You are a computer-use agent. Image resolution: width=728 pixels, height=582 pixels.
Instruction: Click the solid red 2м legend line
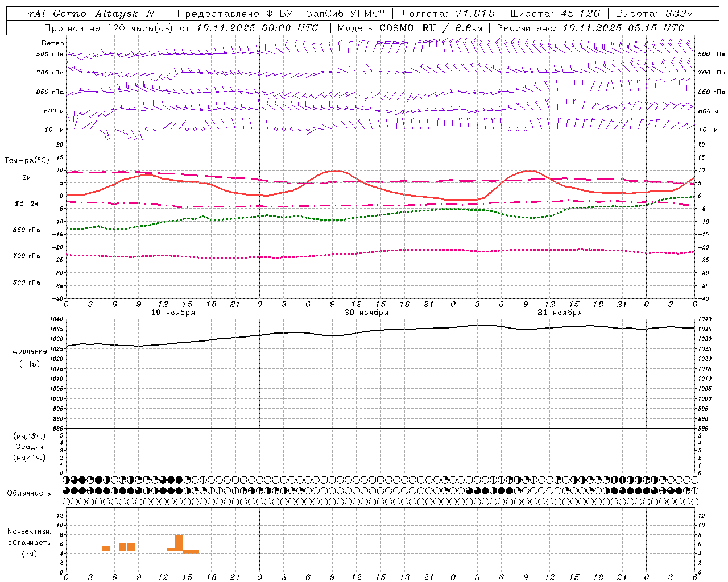[26, 184]
